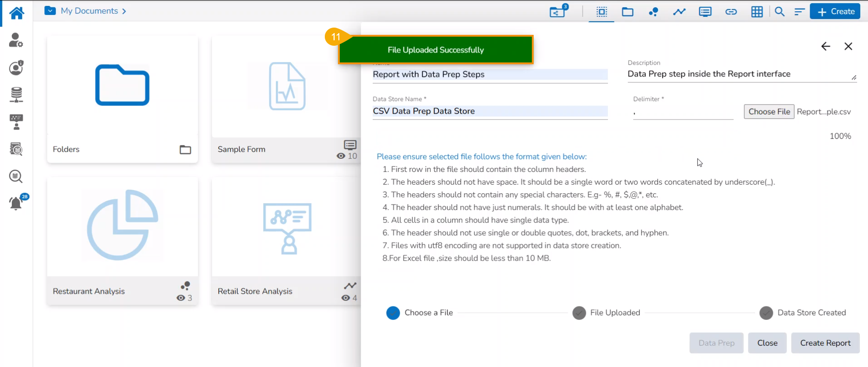Click the Choose File button

pos(769,112)
